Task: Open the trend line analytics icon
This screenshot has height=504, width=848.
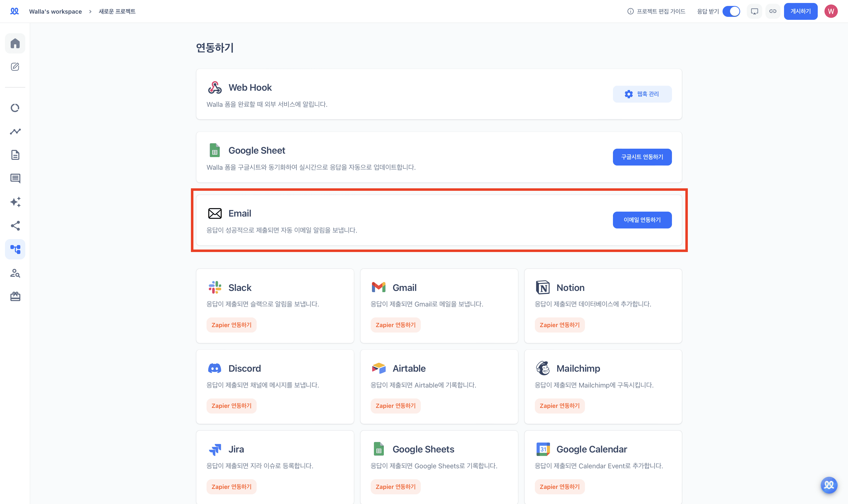Action: pyautogui.click(x=15, y=131)
